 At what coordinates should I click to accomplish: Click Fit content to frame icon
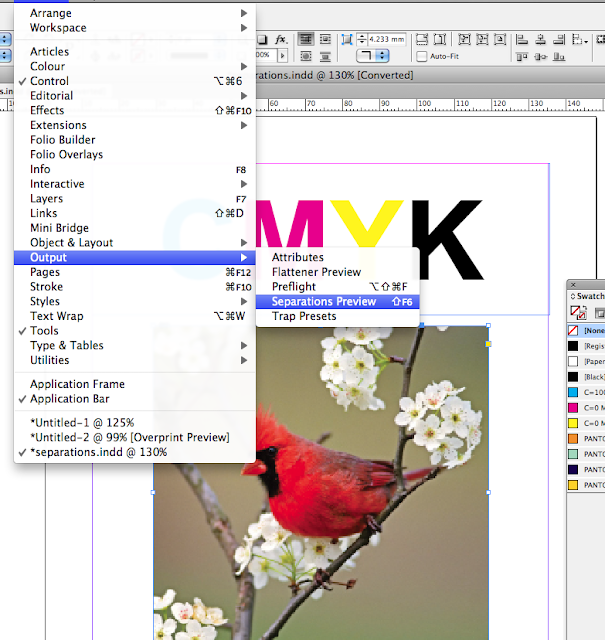click(464, 40)
